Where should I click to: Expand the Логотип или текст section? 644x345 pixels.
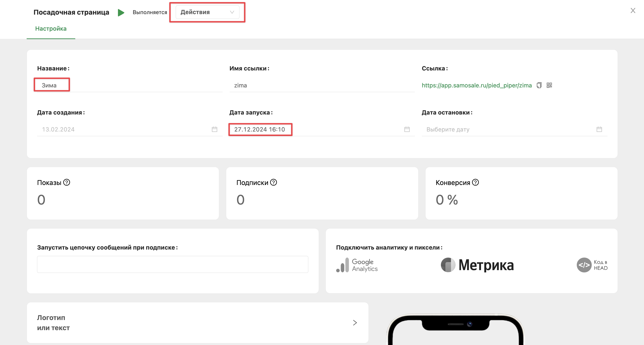(355, 323)
